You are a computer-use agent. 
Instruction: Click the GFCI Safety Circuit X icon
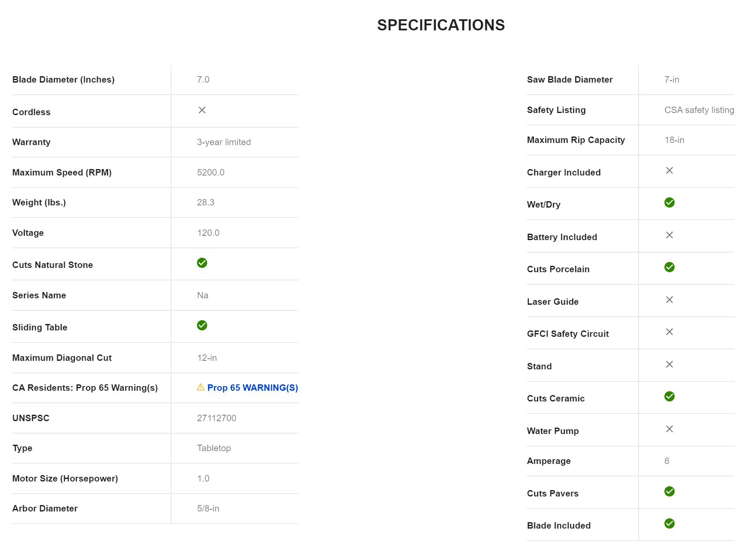tap(670, 332)
